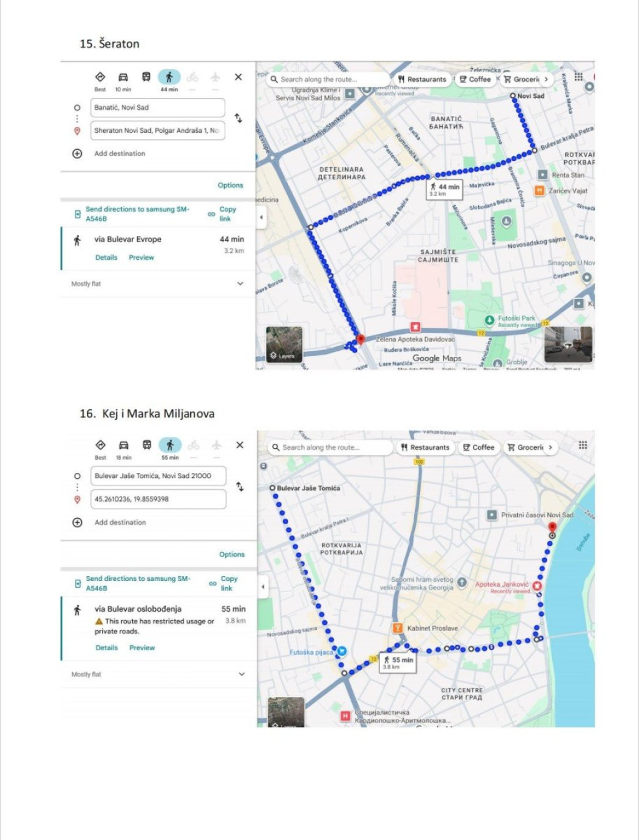Expand the Mostly flat elevation in top panel
639x840 pixels.
coord(240,284)
